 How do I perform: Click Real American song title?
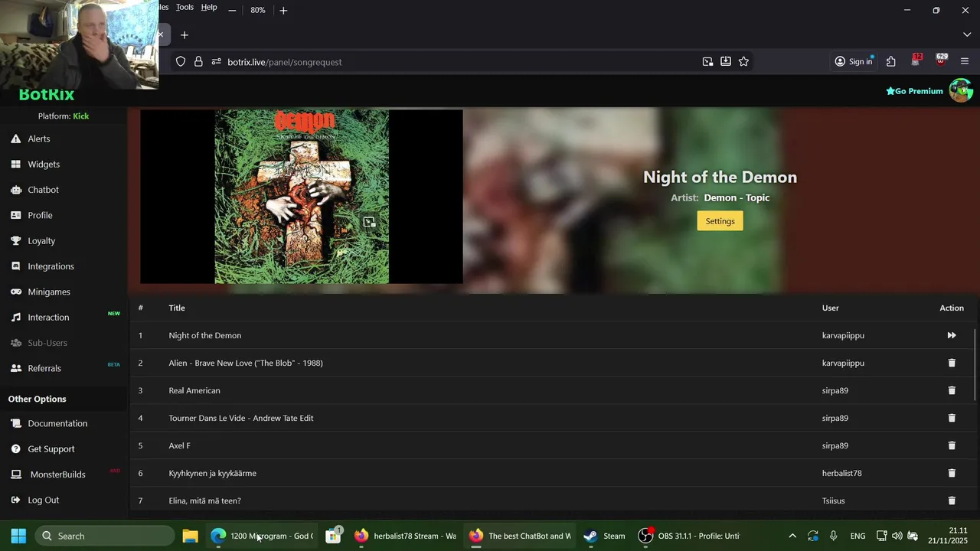194,390
